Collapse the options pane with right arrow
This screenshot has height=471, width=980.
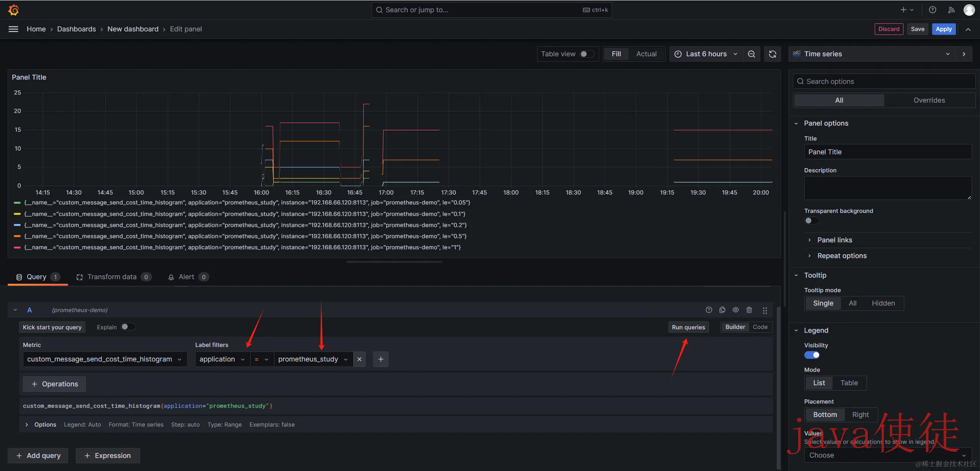(964, 54)
